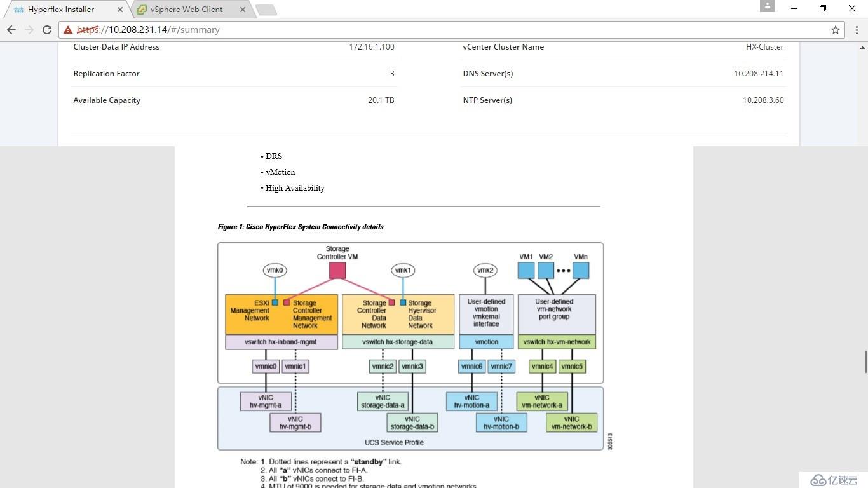
Task: Click the vmnic5 box
Action: [x=572, y=366]
